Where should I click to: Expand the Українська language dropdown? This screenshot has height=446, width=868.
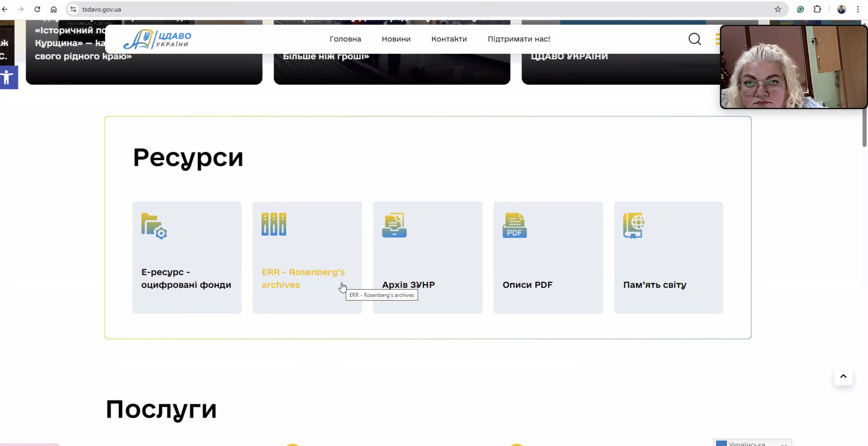pyautogui.click(x=752, y=443)
